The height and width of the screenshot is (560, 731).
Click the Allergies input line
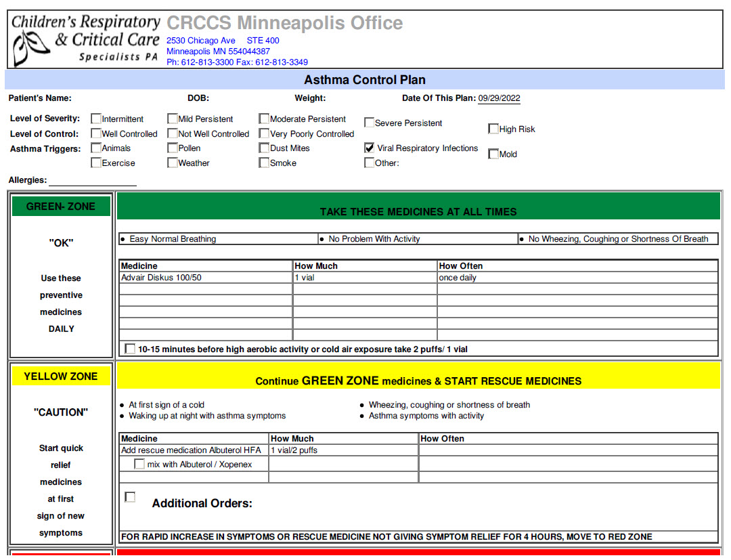(x=93, y=181)
